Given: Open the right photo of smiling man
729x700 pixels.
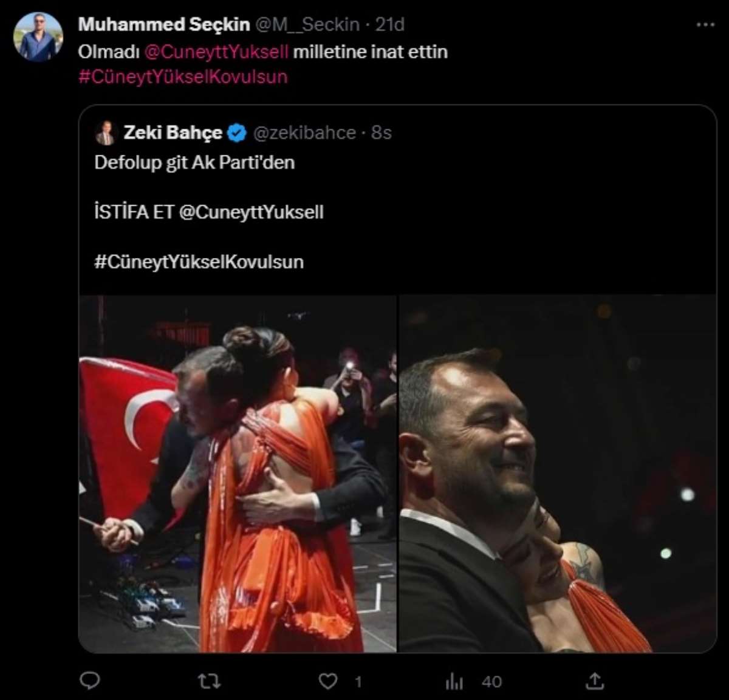Looking at the screenshot, I should pos(557,474).
